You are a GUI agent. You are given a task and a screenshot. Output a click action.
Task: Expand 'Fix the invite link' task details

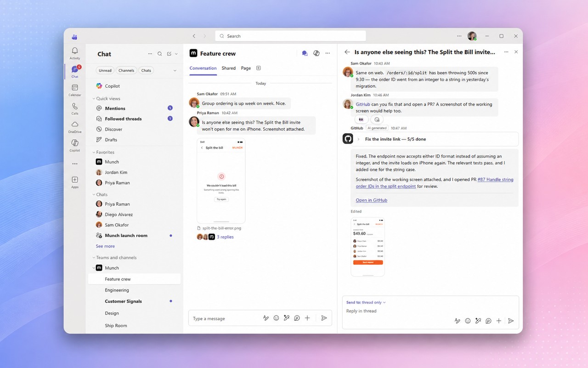(358, 139)
